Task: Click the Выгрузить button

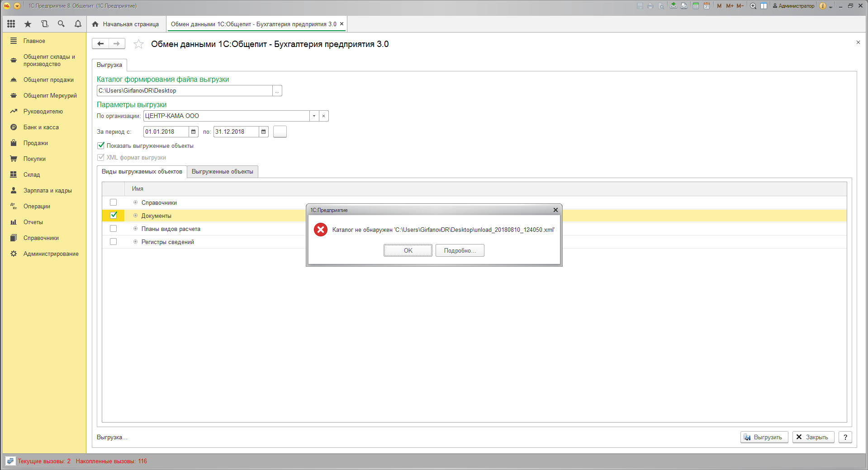Action: click(764, 437)
